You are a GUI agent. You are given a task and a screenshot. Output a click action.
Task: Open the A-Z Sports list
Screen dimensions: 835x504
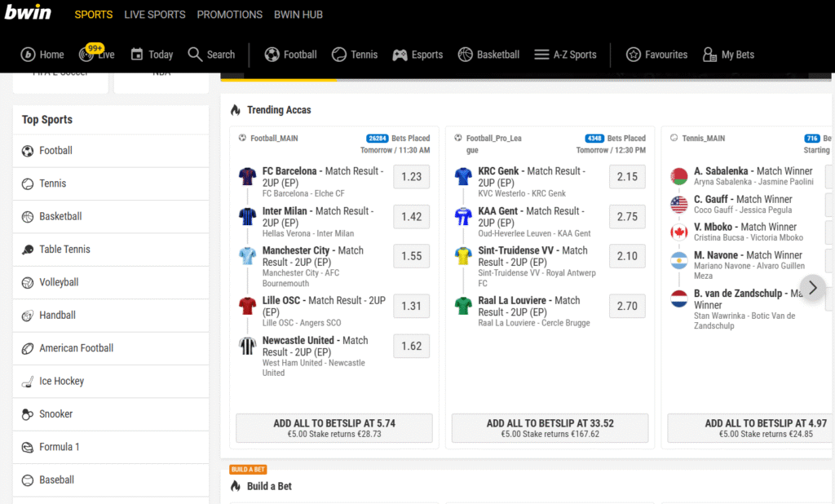pos(540,55)
